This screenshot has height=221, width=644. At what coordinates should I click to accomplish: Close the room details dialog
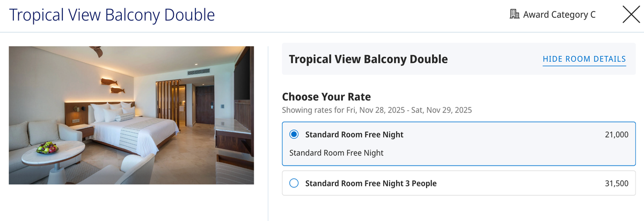[x=631, y=15]
